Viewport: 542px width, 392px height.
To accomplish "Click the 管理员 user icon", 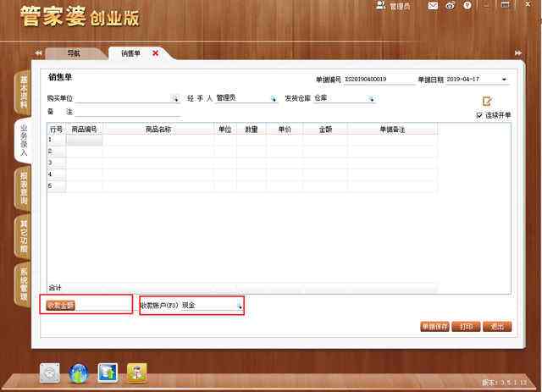I will tap(380, 6).
